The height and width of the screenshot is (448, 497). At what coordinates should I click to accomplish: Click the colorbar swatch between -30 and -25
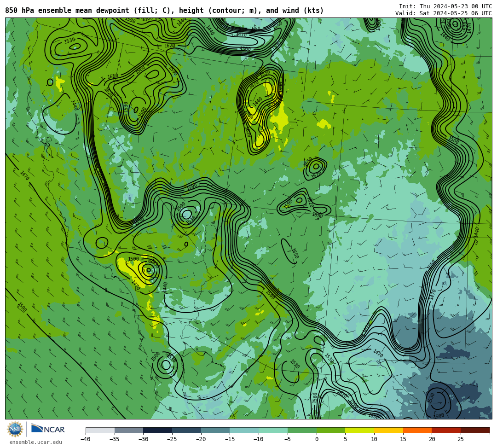pos(158,430)
